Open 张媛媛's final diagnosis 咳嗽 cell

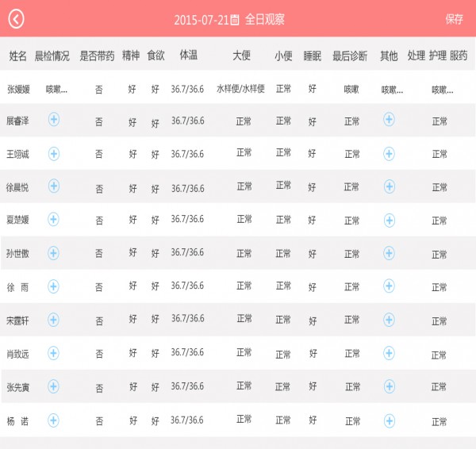[351, 89]
